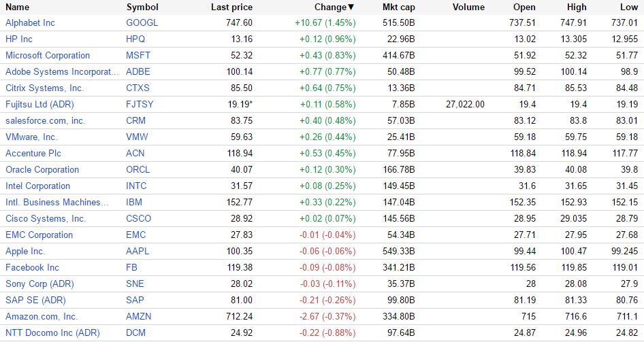Sort by the Name column header
644x342 pixels.
(x=18, y=7)
